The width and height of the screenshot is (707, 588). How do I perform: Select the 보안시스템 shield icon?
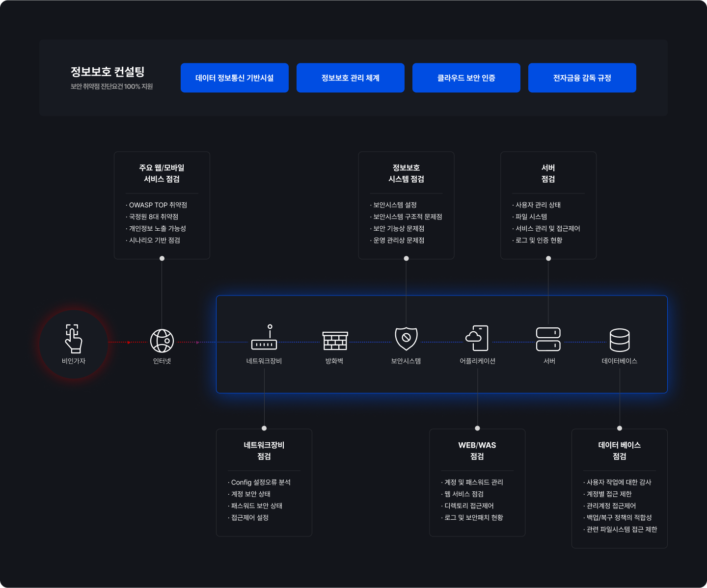click(406, 339)
